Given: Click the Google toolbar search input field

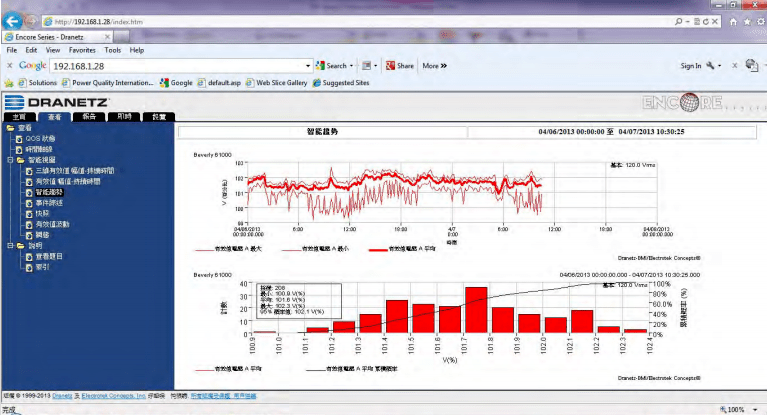Looking at the screenshot, I should pyautogui.click(x=180, y=66).
